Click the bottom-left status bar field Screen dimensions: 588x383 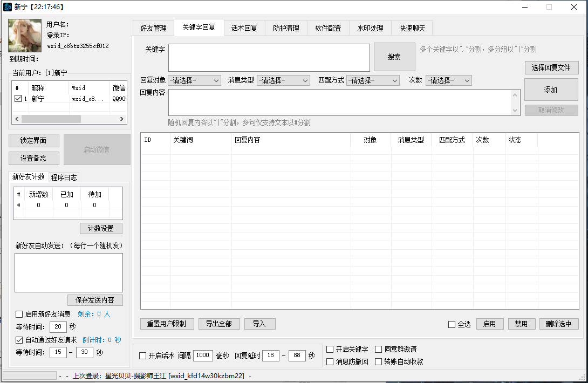point(30,375)
